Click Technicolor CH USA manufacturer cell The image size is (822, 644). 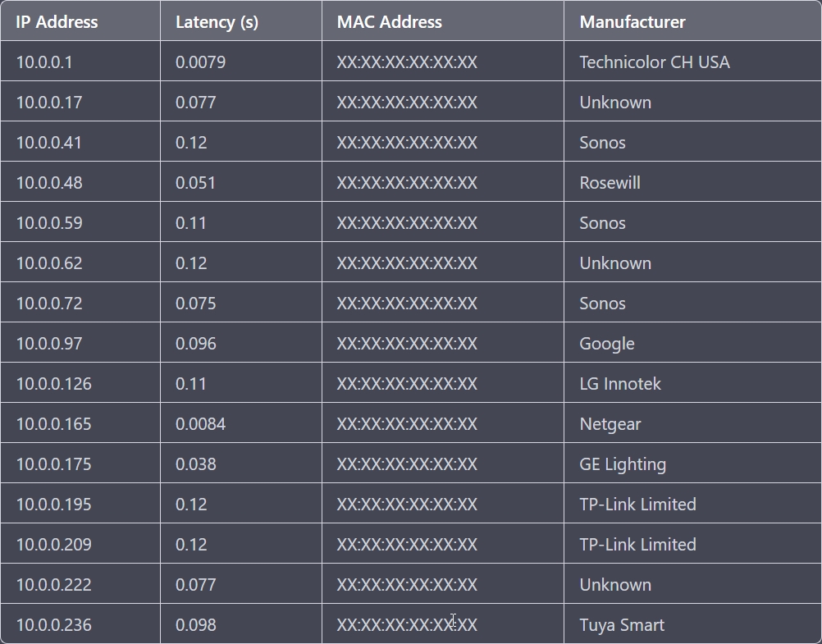click(654, 62)
